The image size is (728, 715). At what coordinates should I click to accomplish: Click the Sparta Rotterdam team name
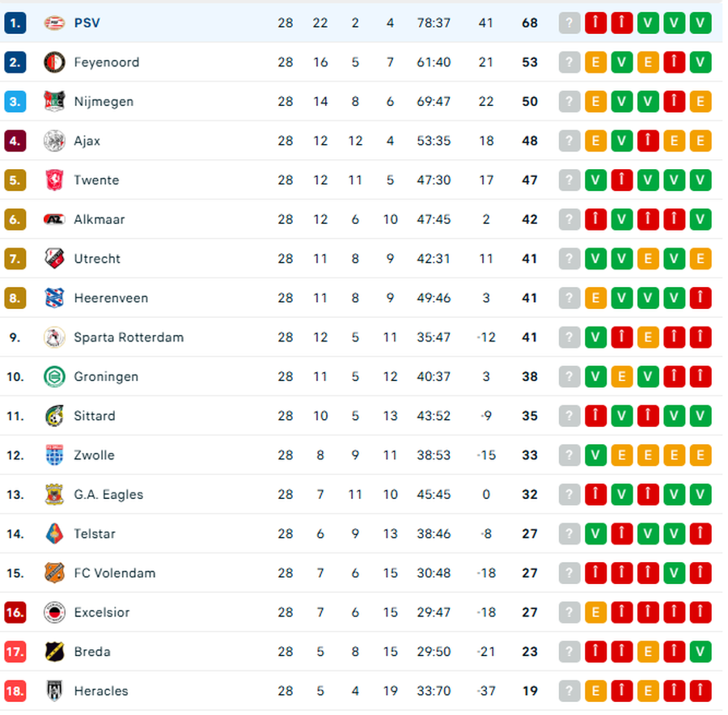point(129,337)
